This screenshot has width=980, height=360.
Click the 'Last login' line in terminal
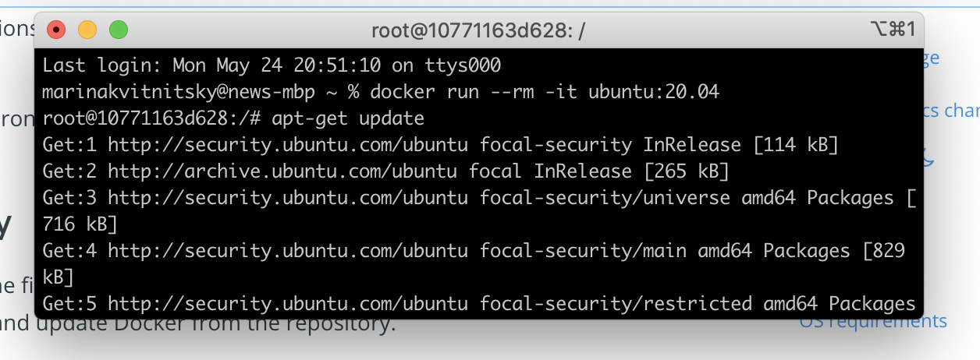tap(272, 65)
